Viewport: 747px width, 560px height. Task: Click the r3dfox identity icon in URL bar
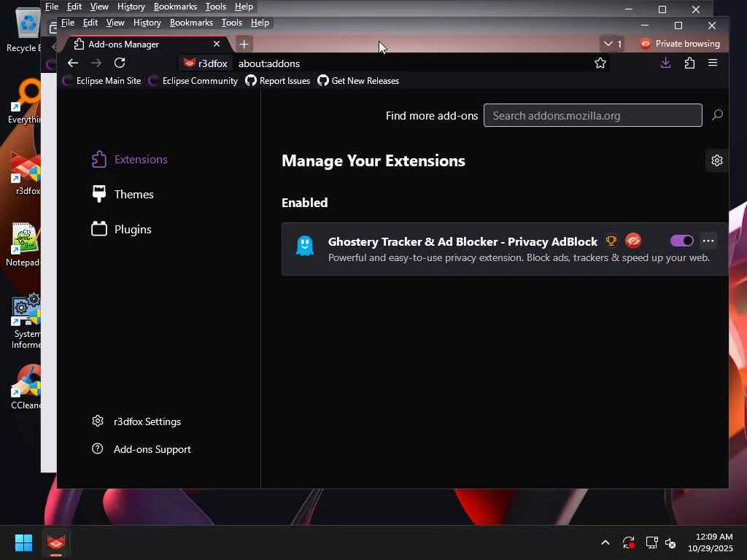pos(206,63)
